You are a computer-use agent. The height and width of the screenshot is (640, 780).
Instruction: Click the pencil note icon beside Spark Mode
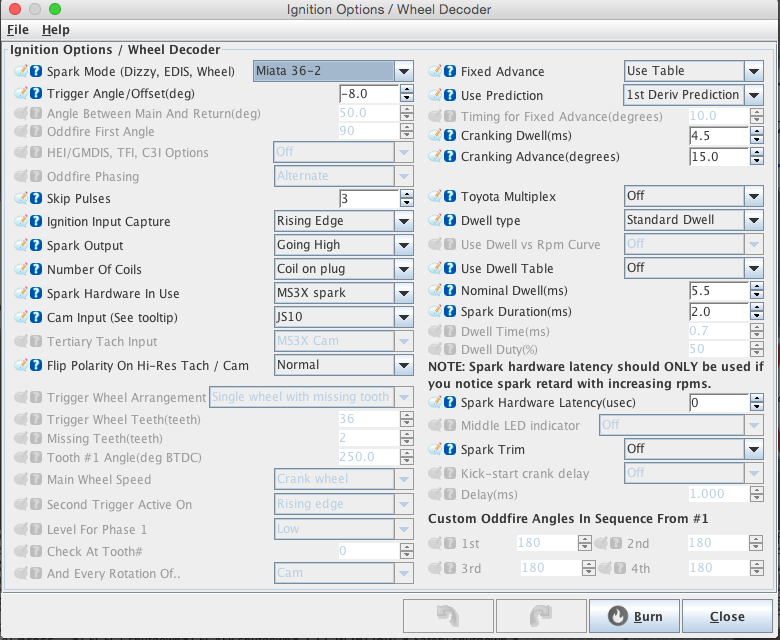(x=21, y=71)
